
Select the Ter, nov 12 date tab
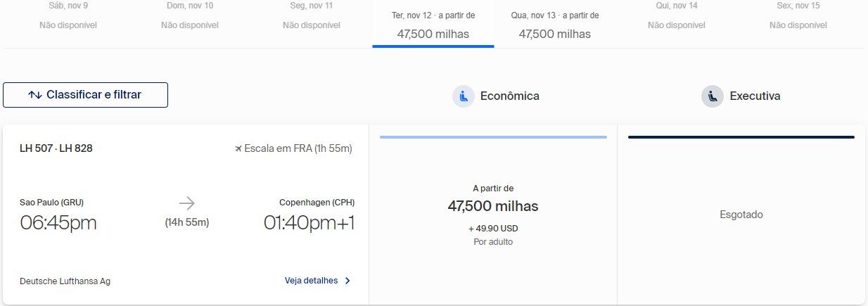pyautogui.click(x=433, y=25)
